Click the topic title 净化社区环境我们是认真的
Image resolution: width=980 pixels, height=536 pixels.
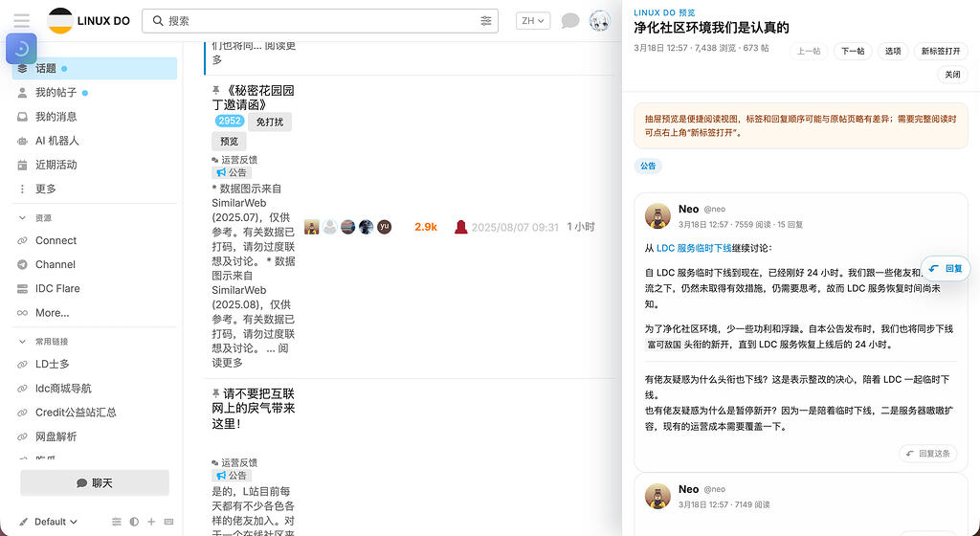tap(711, 28)
